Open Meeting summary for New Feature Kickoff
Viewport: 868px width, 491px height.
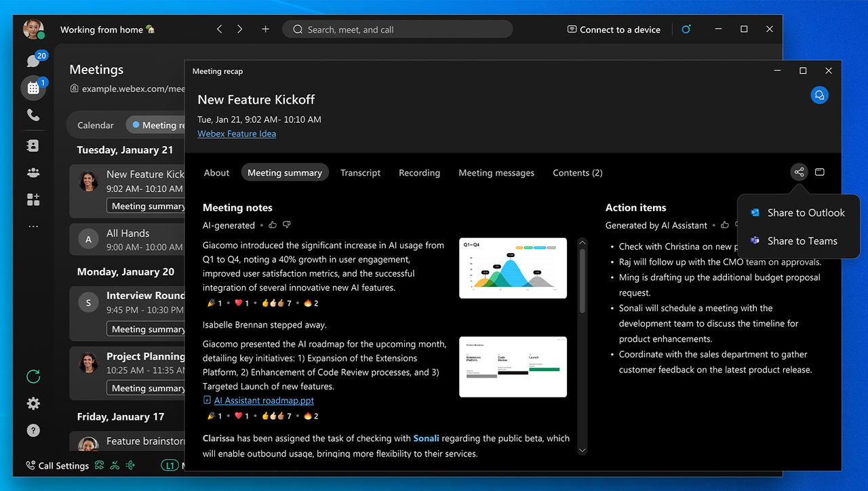tap(146, 206)
